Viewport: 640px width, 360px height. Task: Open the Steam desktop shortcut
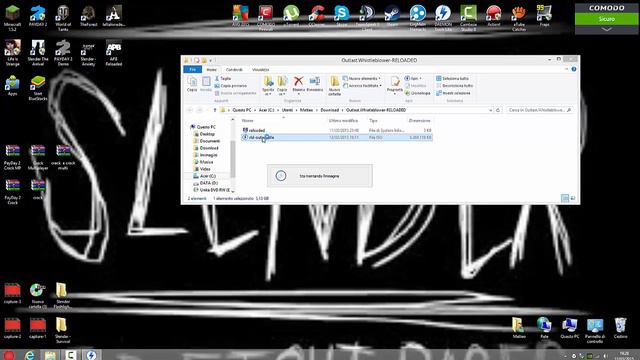click(x=392, y=16)
